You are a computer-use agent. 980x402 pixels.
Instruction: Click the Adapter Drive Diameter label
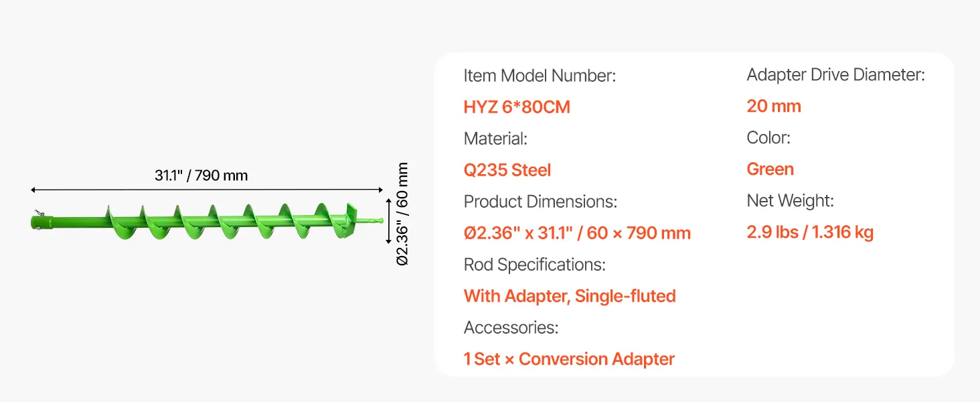pos(835,75)
